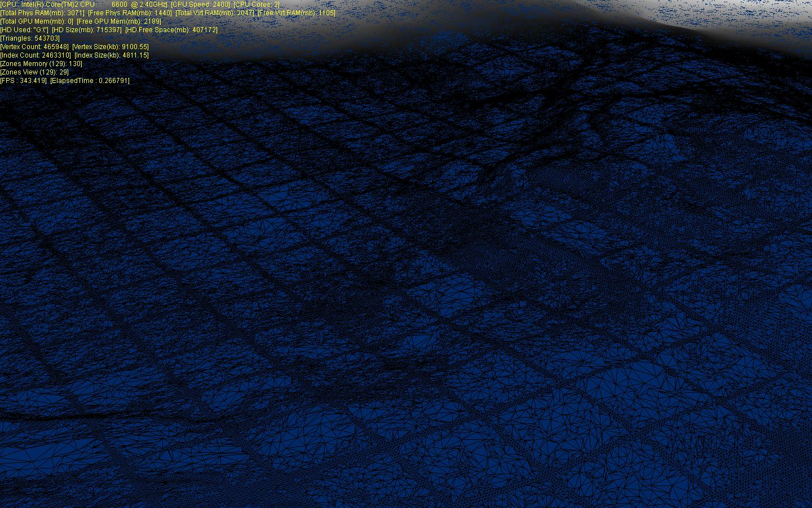
Task: Select the Vertex Size(kb): 9100.55 text
Action: [111, 47]
